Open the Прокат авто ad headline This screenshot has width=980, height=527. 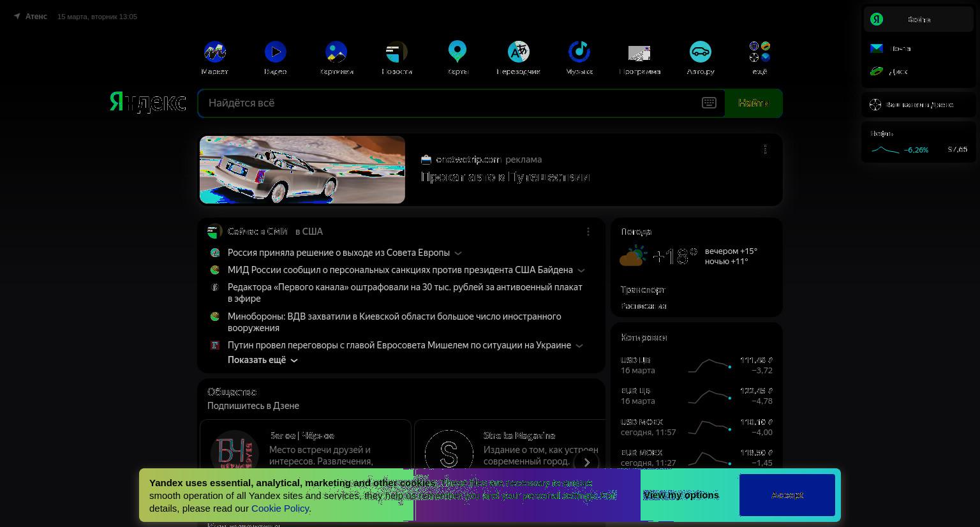click(505, 177)
